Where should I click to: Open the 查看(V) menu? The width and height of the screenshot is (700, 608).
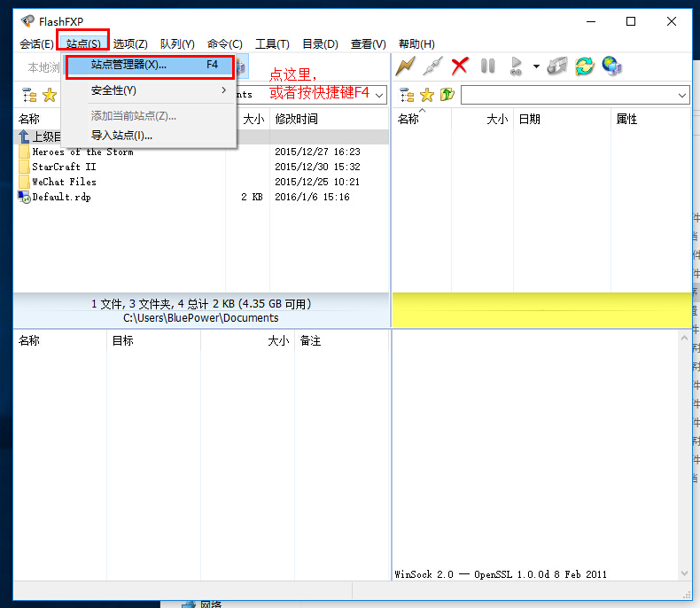tap(369, 43)
